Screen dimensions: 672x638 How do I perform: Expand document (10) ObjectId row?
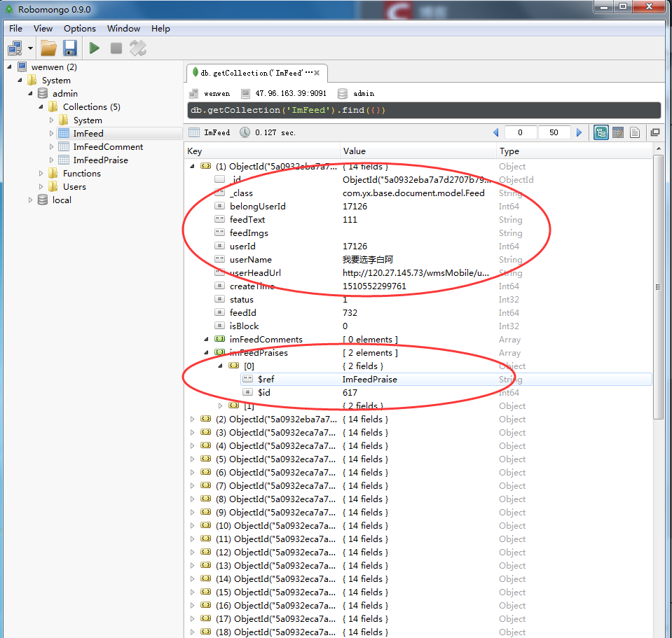point(192,525)
